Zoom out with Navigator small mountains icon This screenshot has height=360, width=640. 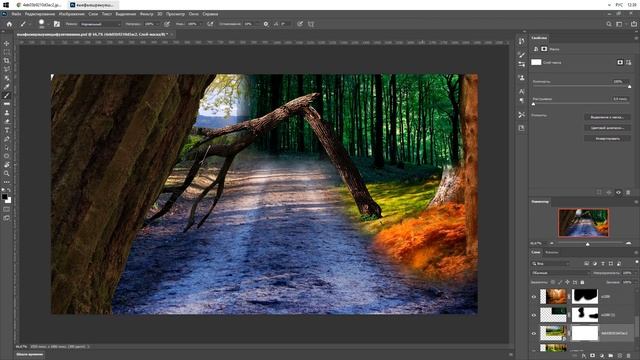pyautogui.click(x=552, y=243)
